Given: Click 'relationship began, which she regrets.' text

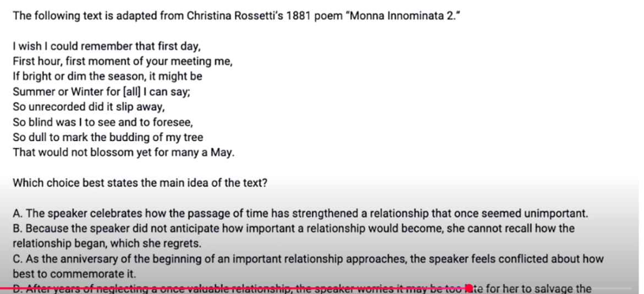Looking at the screenshot, I should pyautogui.click(x=107, y=244).
